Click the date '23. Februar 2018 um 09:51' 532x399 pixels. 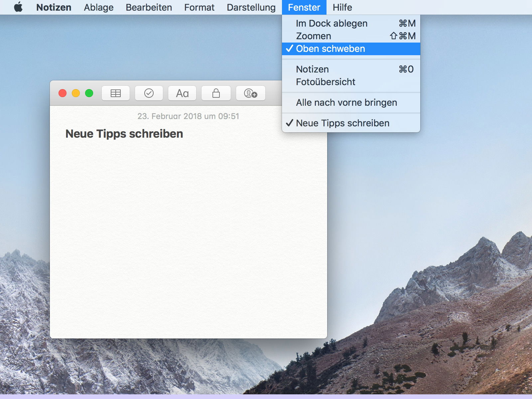pyautogui.click(x=188, y=116)
